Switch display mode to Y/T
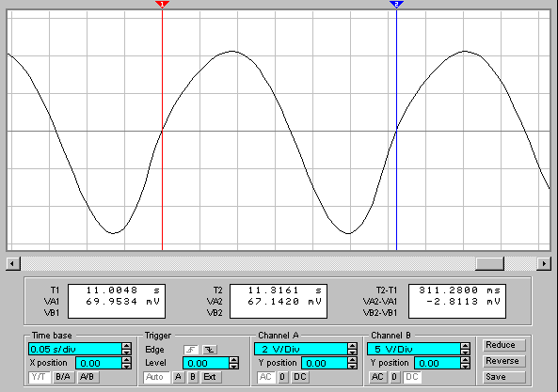The width and height of the screenshot is (558, 392). click(x=40, y=377)
